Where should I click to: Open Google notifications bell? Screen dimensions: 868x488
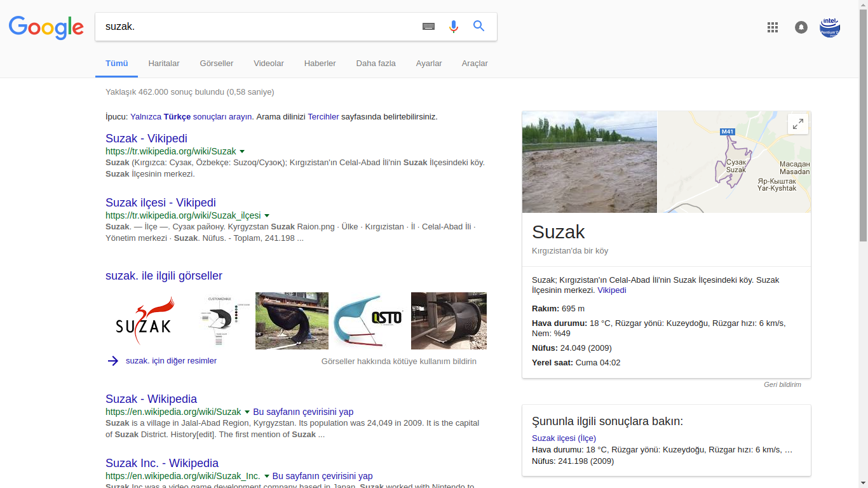coord(801,27)
